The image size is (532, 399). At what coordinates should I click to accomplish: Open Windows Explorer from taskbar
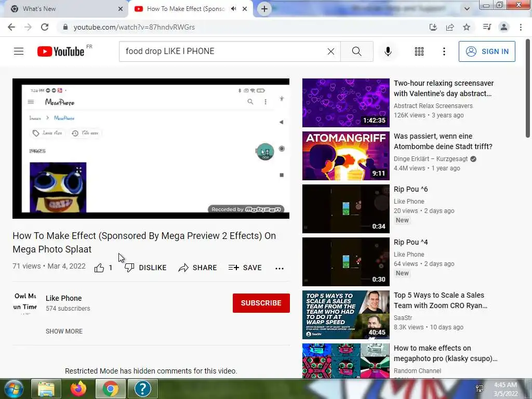pos(46,389)
